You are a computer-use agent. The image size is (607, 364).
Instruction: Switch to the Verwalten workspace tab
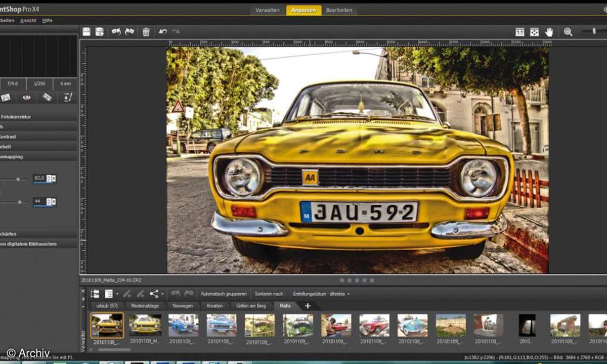(268, 10)
